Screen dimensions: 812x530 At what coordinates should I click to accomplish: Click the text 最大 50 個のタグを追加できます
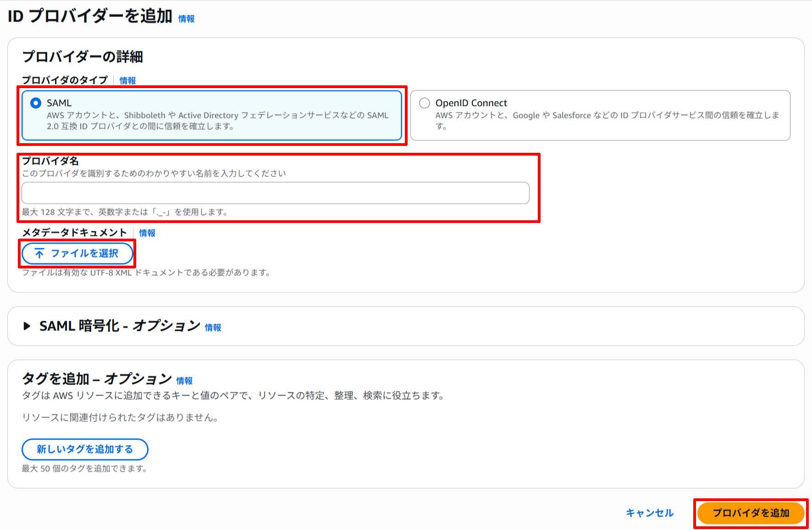[x=84, y=469]
